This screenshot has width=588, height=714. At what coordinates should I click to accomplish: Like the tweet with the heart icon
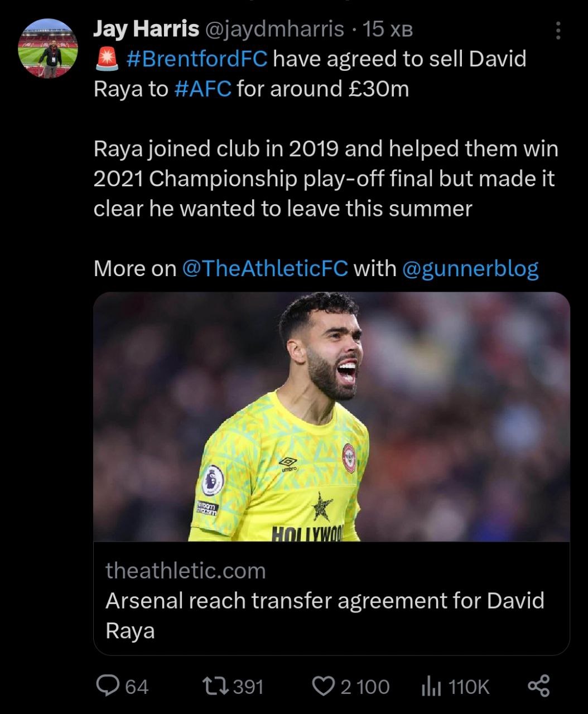click(x=322, y=686)
